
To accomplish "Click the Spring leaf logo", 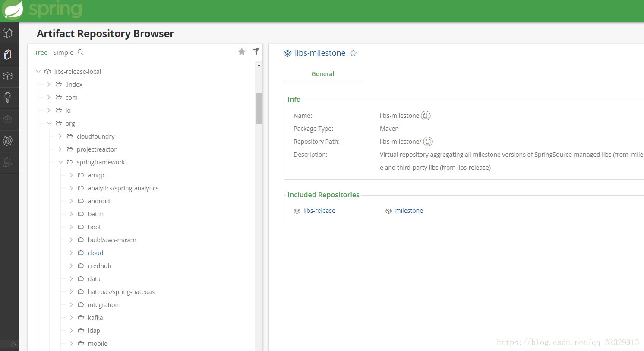I will [x=12, y=9].
